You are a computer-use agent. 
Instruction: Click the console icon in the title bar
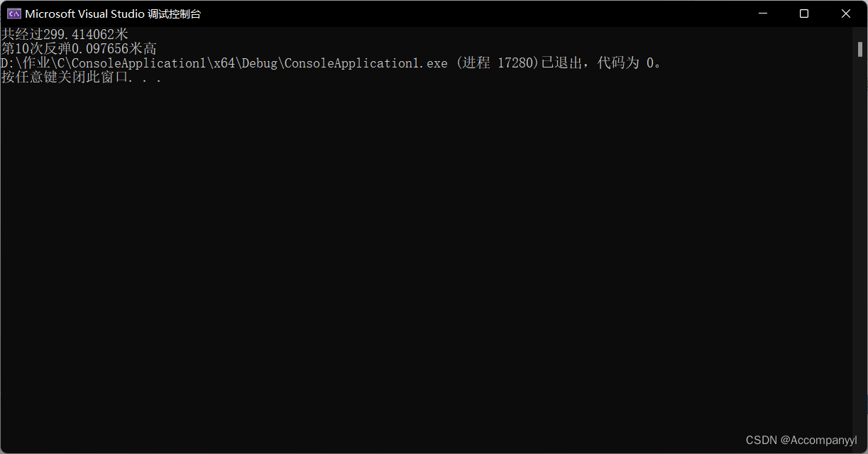pyautogui.click(x=13, y=13)
